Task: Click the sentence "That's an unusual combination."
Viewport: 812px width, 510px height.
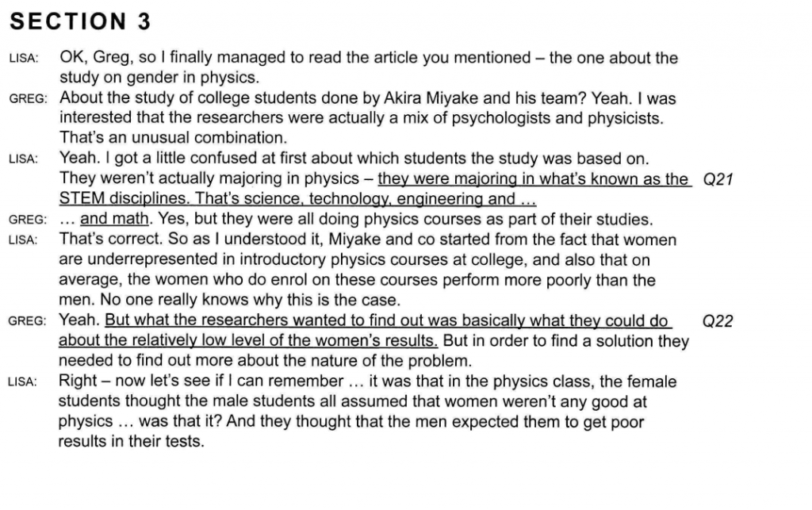Action: pyautogui.click(x=172, y=138)
